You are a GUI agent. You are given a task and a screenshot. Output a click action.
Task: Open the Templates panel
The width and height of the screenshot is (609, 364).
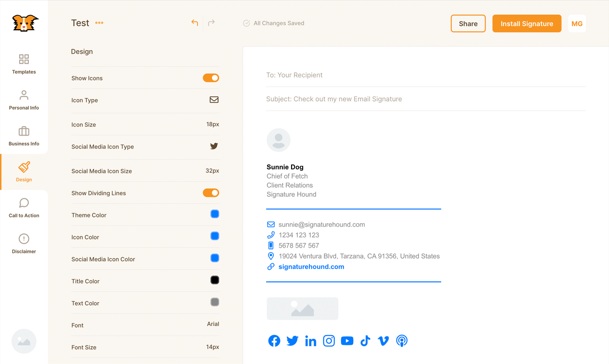pyautogui.click(x=23, y=65)
